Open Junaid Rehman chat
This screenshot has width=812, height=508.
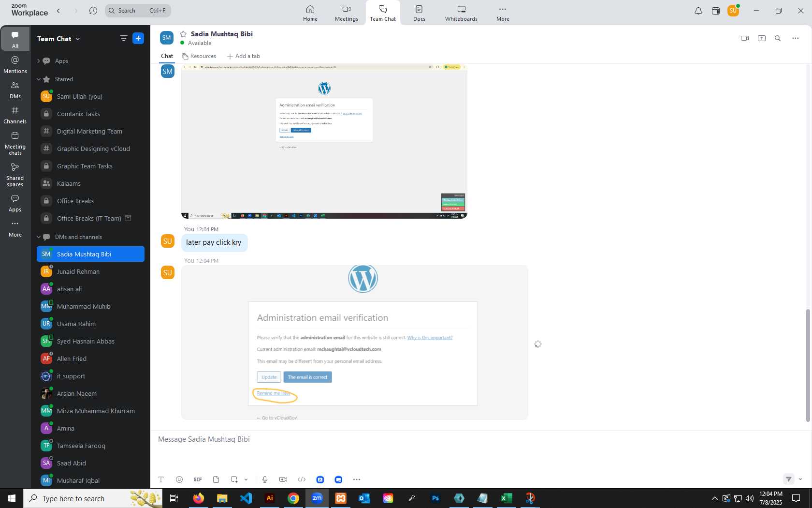click(x=90, y=271)
